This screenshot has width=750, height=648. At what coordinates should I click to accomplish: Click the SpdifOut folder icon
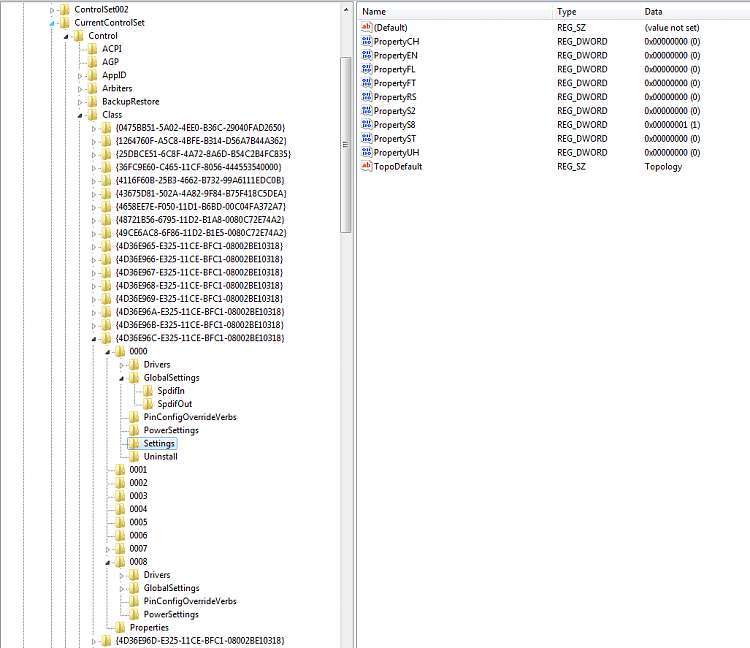148,404
